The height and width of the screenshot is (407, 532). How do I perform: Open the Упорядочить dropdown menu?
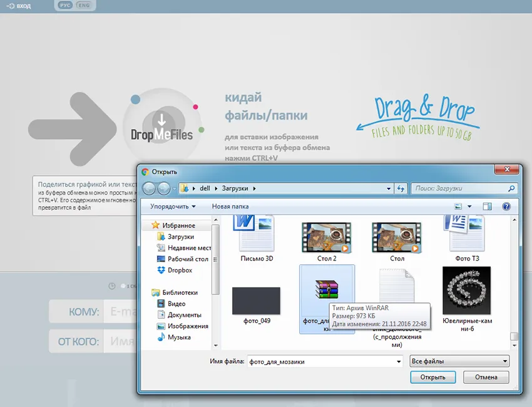coord(173,207)
